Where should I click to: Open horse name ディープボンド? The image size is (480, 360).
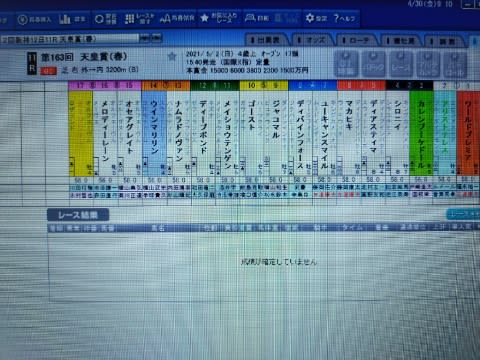click(203, 127)
